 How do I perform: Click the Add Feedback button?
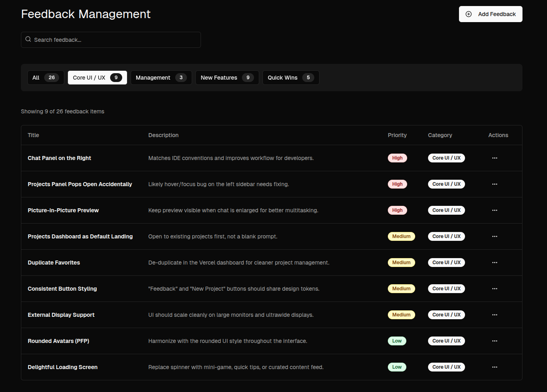coord(490,14)
